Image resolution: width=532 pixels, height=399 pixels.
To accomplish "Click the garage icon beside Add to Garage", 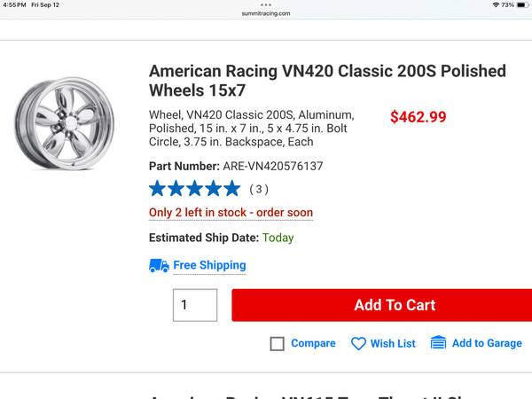I will tap(438, 343).
